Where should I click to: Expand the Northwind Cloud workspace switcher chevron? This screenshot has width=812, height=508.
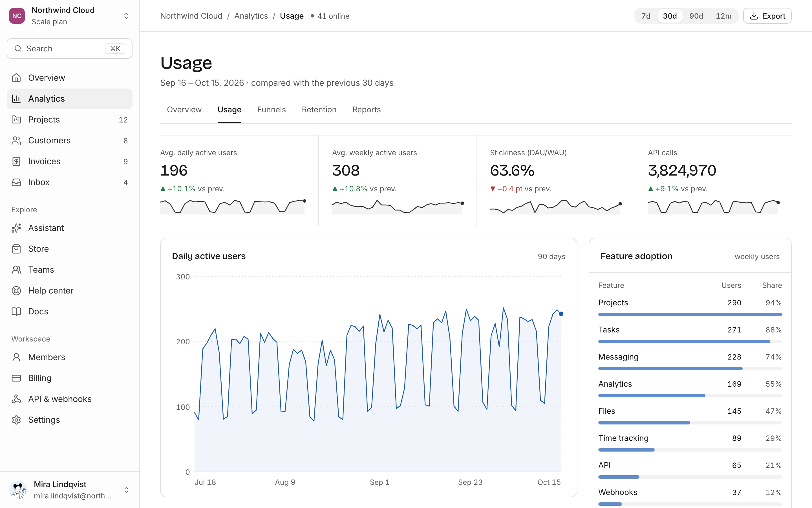126,16
